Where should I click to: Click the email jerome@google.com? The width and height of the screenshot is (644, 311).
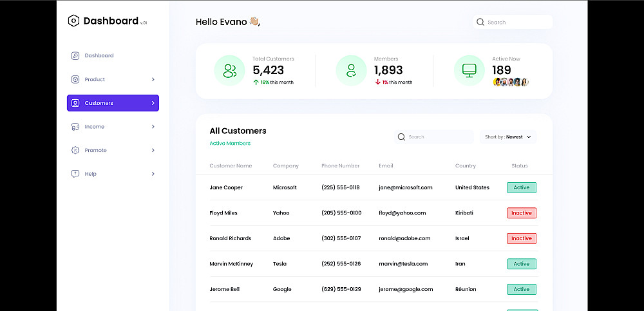coord(406,289)
